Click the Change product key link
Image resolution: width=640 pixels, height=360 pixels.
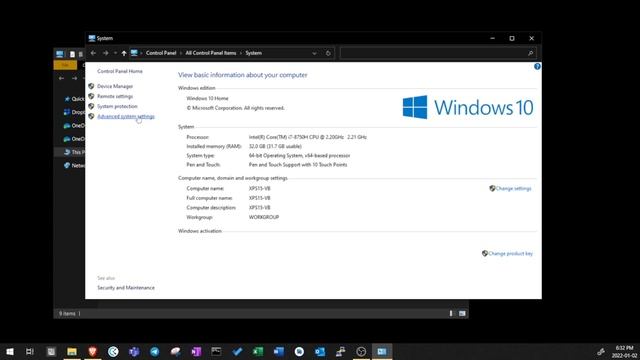click(510, 253)
